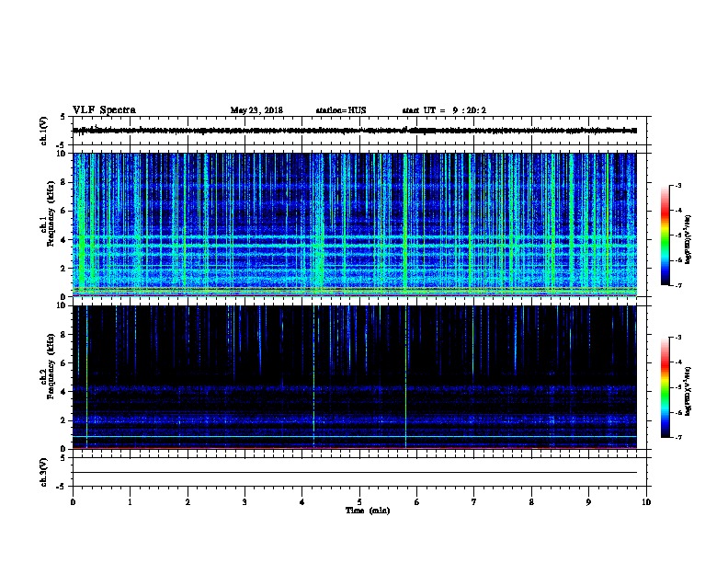Screen dimensions: 728x563
Task: Click the "-3" label on ch.1 color scale
Action: click(677, 185)
